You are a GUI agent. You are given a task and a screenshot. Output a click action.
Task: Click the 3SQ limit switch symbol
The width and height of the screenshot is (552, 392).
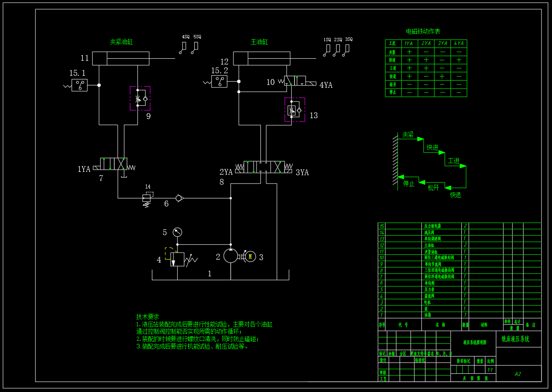tap(346, 50)
